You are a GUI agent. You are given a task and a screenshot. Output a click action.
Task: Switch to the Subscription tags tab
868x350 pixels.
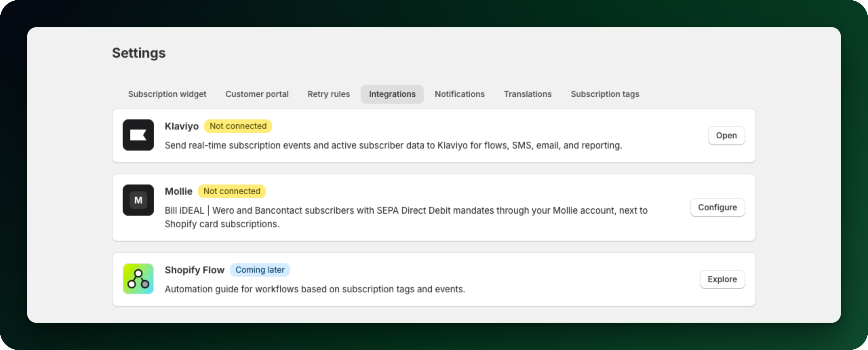point(605,94)
